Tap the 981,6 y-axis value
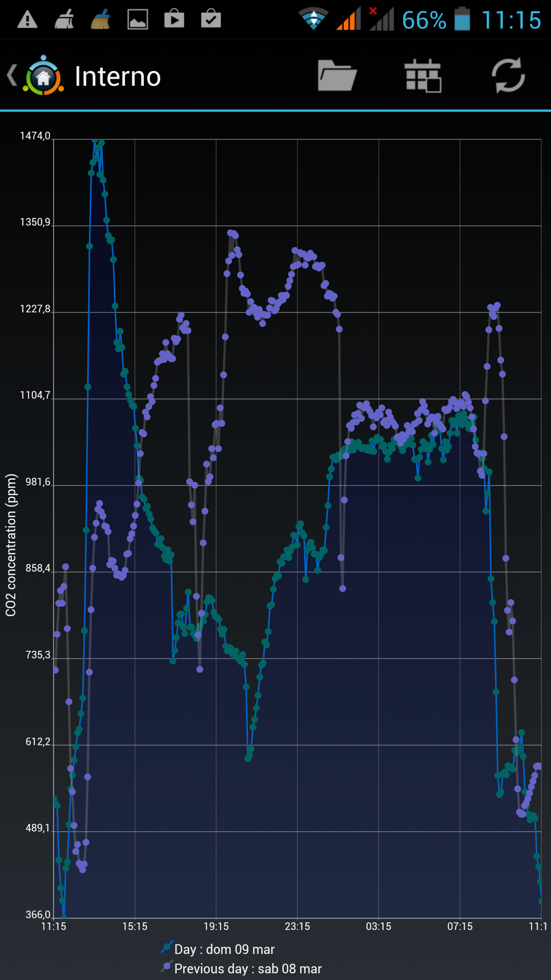 [x=38, y=482]
